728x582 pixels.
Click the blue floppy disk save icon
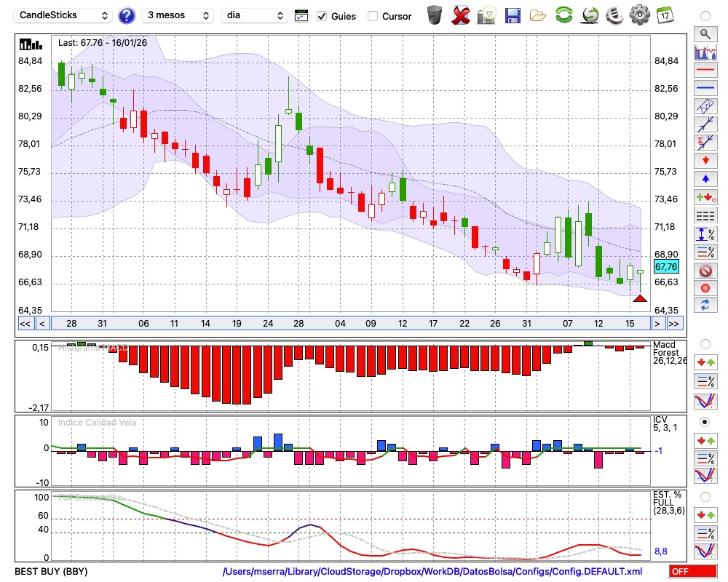[x=513, y=15]
